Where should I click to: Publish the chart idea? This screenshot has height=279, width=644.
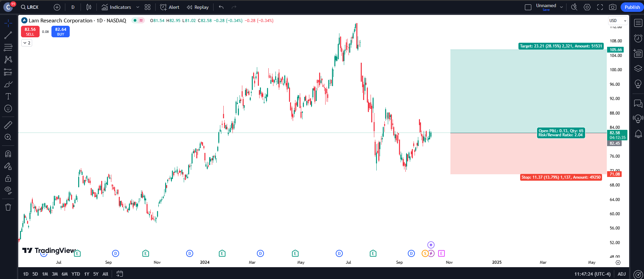(632, 7)
